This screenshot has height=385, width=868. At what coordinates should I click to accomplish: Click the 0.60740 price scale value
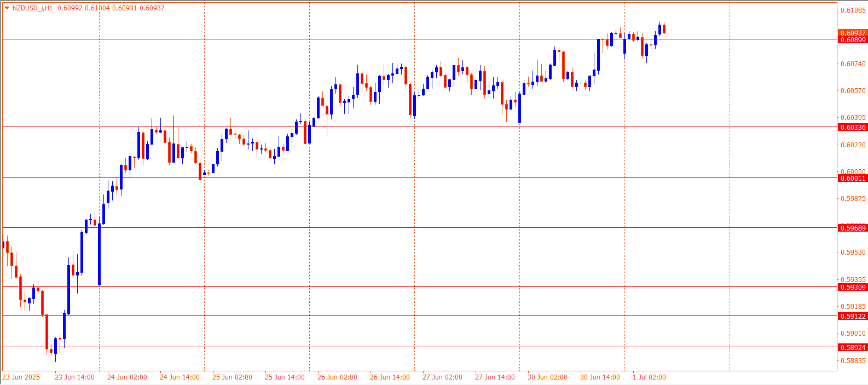click(853, 64)
